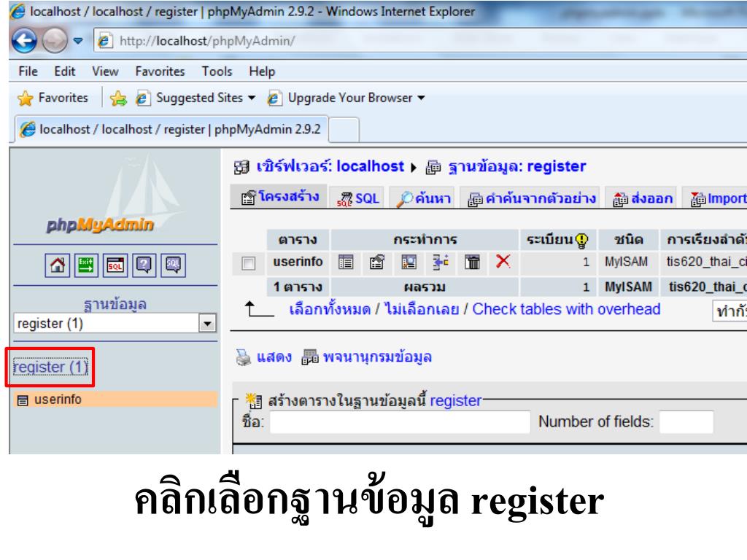Click the Number of fields input
This screenshot has height=560, width=747.
(686, 422)
